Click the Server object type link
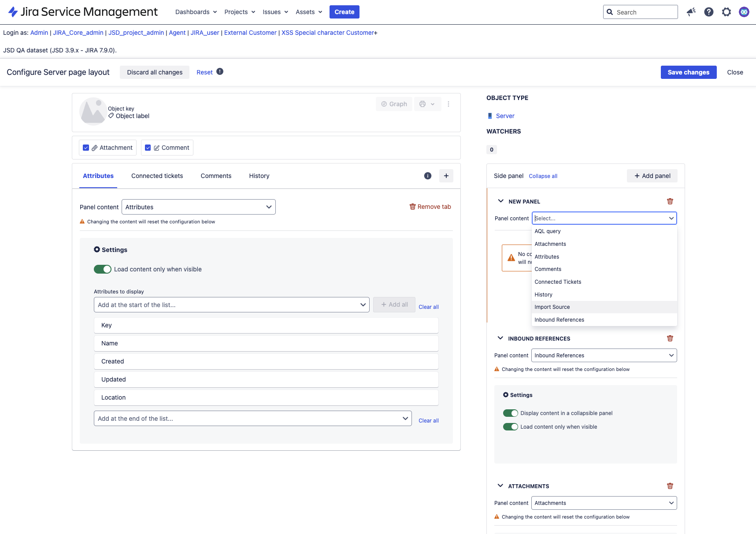Image resolution: width=756 pixels, height=534 pixels. pos(505,116)
